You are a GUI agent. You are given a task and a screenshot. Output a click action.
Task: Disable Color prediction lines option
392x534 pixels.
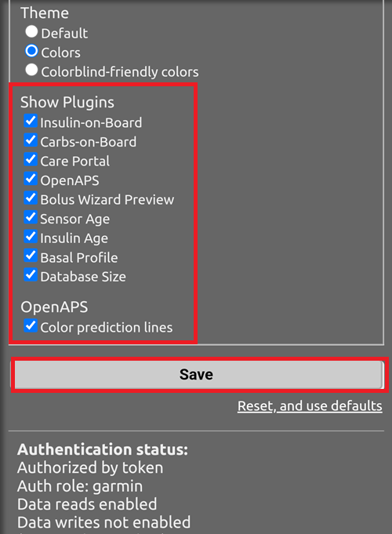coord(31,325)
